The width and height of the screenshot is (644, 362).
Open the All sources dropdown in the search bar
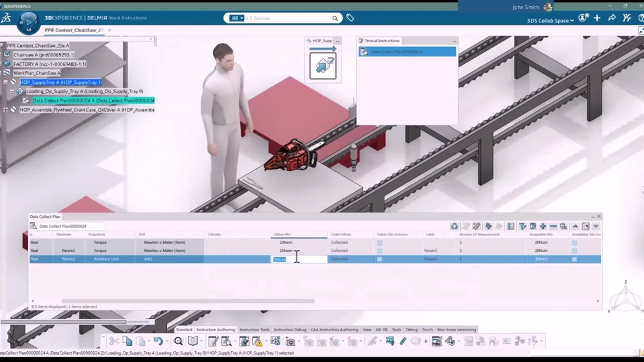(237, 18)
